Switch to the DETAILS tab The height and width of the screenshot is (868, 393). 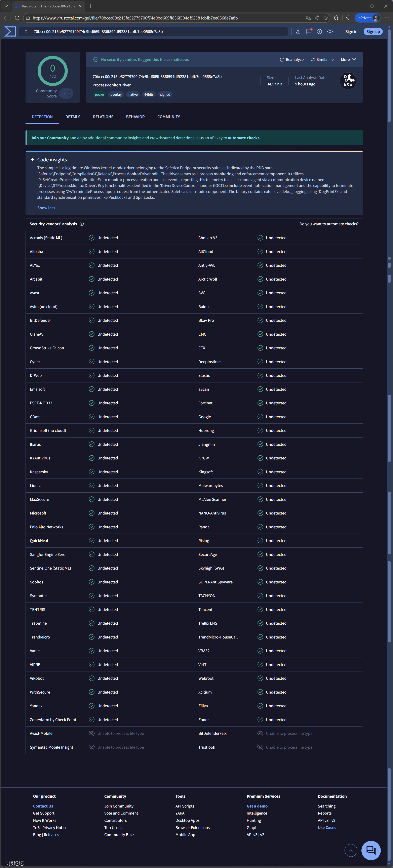click(x=73, y=117)
